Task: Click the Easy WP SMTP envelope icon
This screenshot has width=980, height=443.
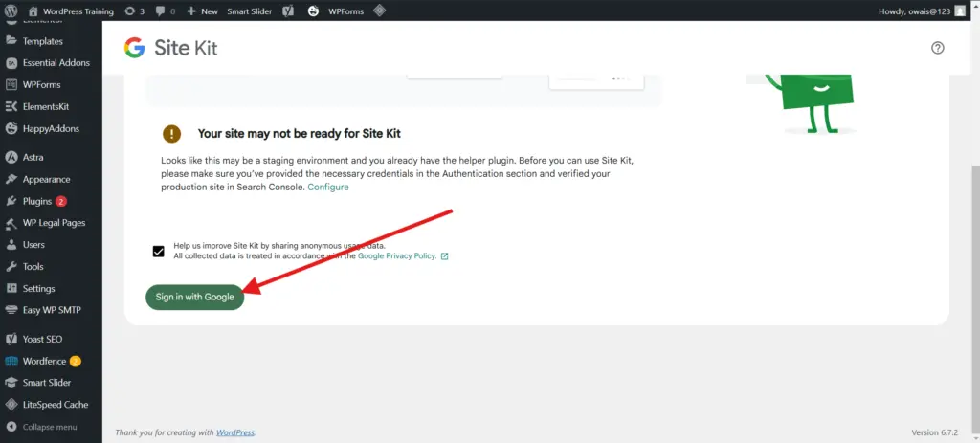Action: click(11, 311)
